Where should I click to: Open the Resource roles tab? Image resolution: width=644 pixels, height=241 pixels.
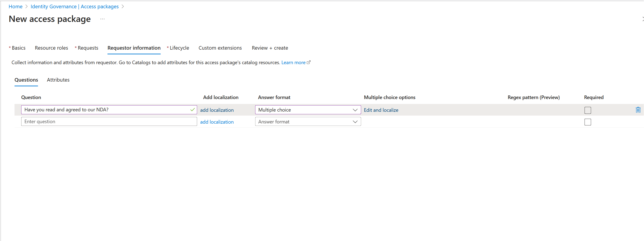51,48
